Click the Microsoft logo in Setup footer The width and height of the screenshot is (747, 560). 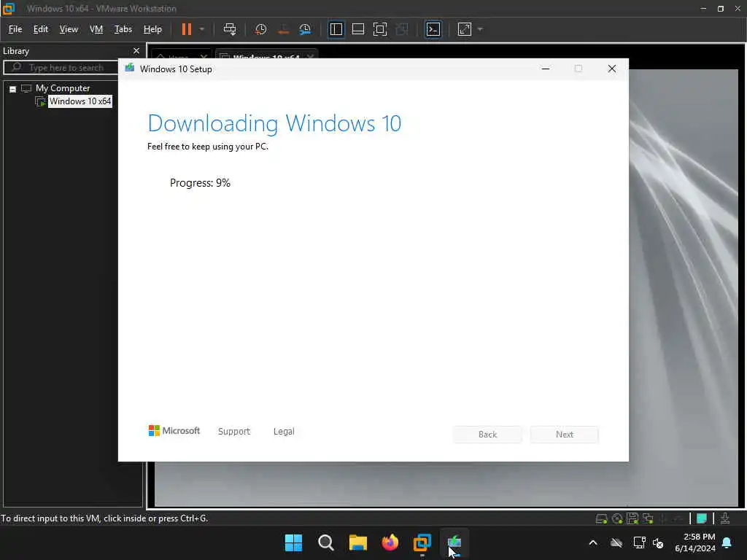point(174,431)
